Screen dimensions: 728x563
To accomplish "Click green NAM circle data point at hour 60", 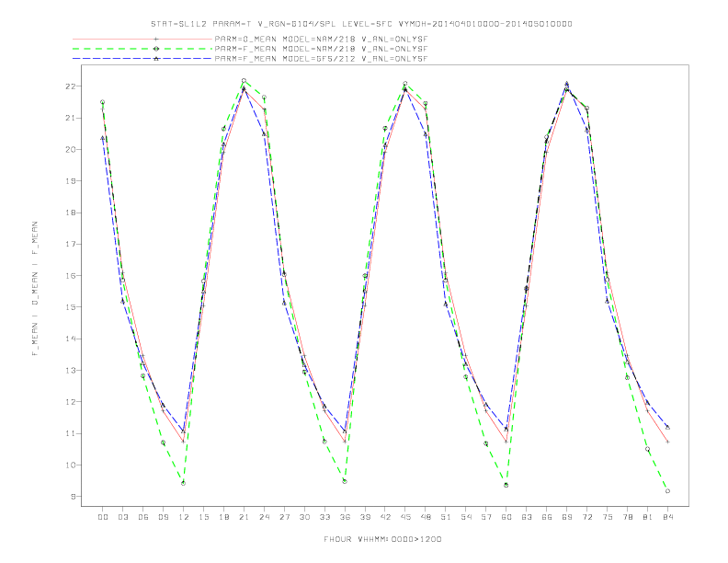I will [506, 485].
